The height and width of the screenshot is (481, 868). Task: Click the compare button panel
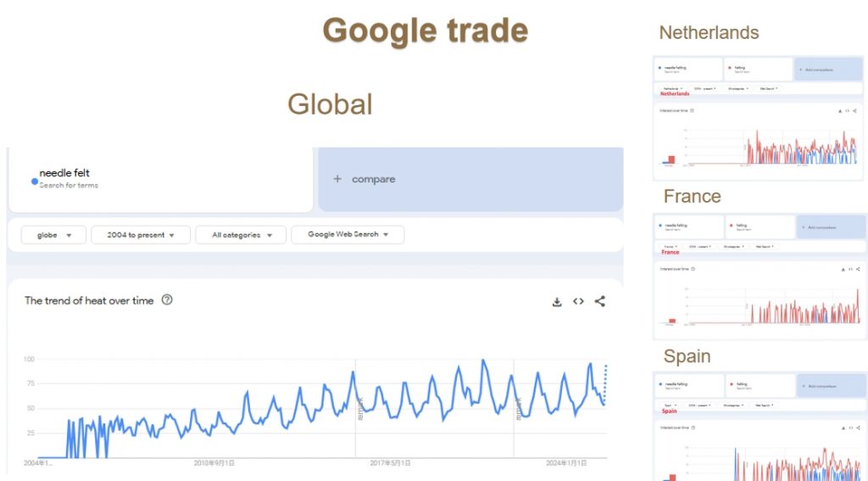tap(471, 179)
